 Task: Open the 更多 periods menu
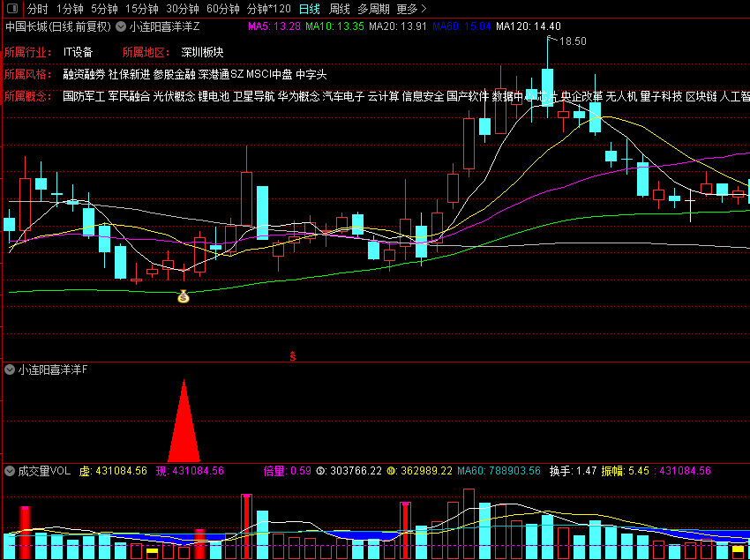click(x=411, y=9)
